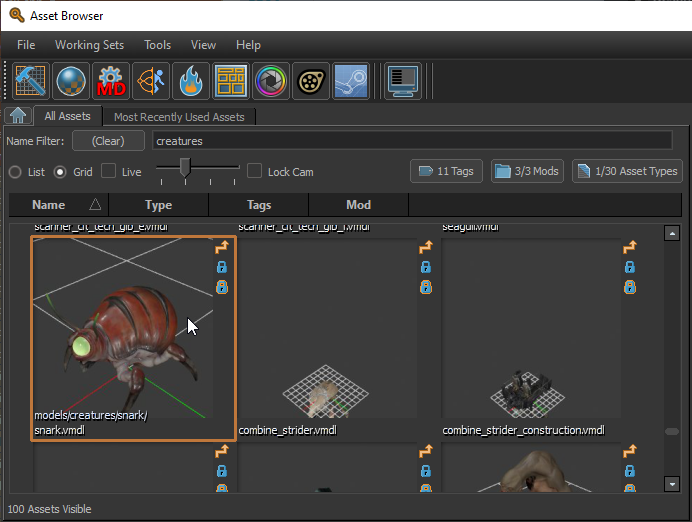Open the Tools menu
The width and height of the screenshot is (692, 522).
pos(157,45)
